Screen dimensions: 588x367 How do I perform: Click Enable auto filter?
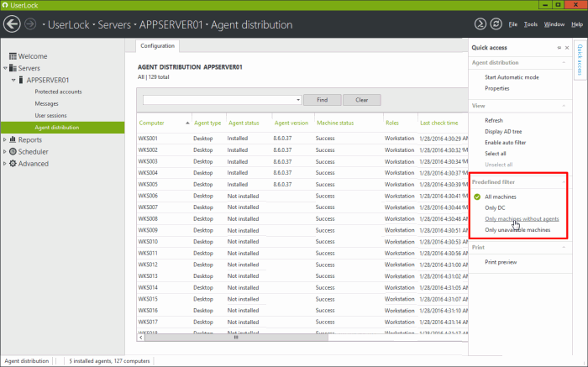point(505,143)
